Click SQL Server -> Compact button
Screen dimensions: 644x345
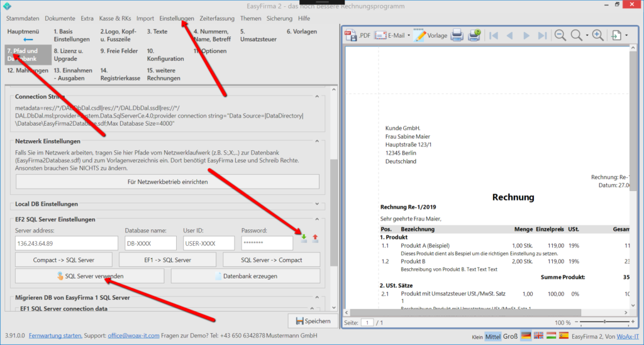[272, 260]
